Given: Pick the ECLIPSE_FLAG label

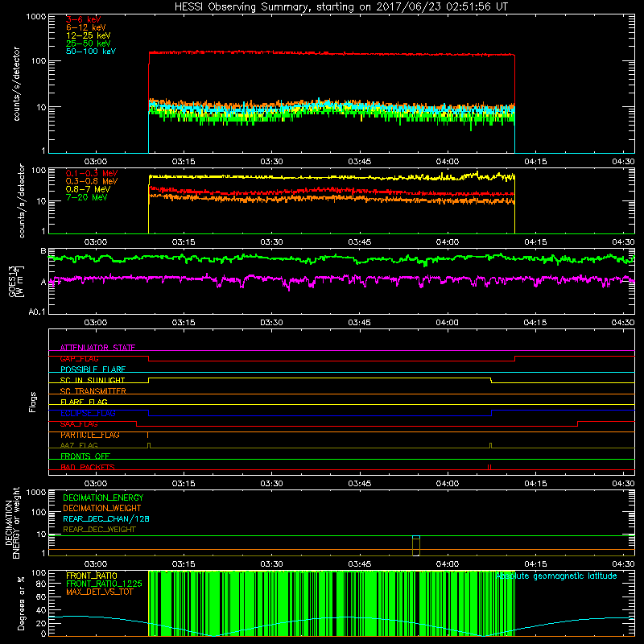Looking at the screenshot, I should click(x=88, y=413).
